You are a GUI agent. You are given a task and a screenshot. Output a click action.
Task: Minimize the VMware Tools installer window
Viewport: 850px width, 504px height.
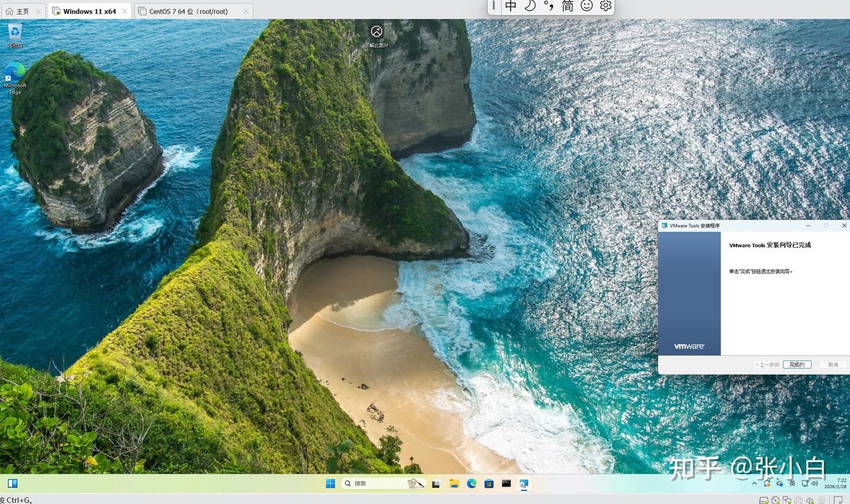click(808, 225)
